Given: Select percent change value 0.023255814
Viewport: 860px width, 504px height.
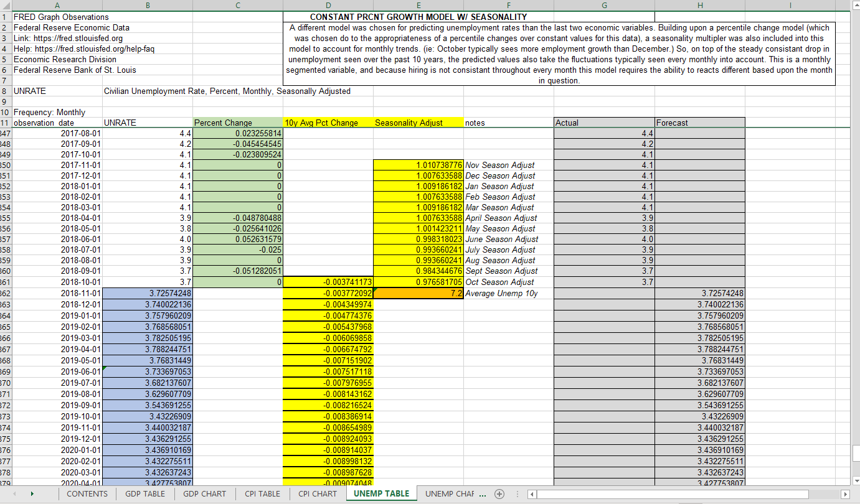Looking at the screenshot, I should point(237,133).
